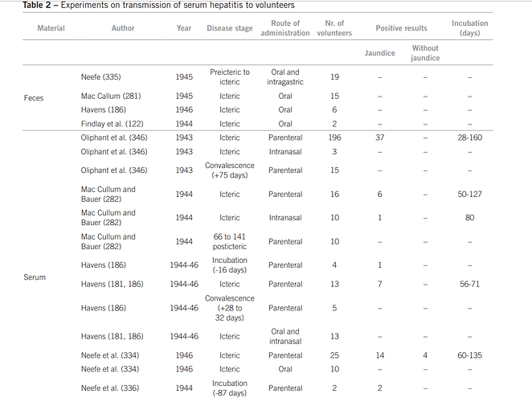
Task: Click the Incubation (days) header
Action: tap(470, 28)
